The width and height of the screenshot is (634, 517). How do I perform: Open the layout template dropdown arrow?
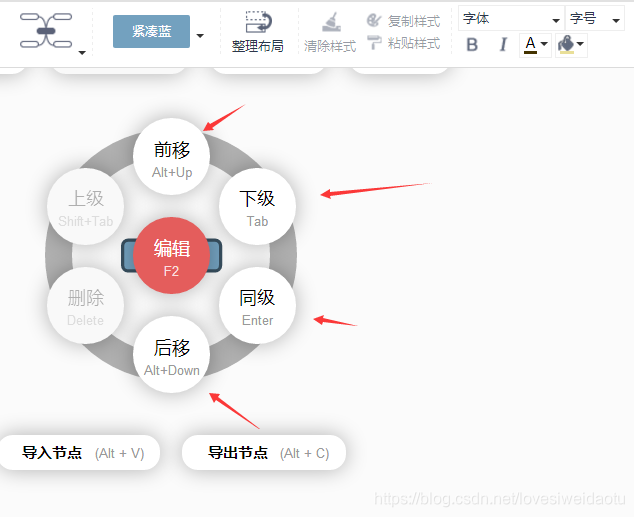[82, 53]
